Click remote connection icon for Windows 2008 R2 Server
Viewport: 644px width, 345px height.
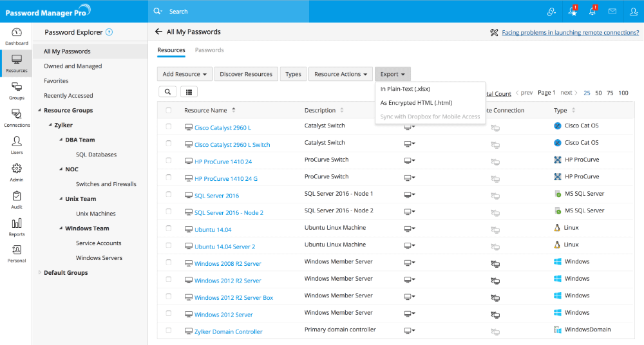point(495,264)
